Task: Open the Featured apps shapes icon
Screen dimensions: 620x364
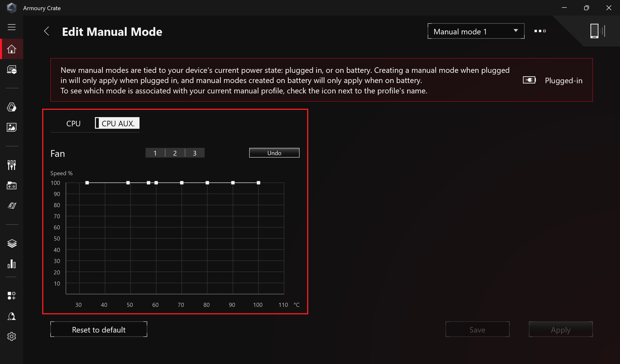Action: [12, 296]
